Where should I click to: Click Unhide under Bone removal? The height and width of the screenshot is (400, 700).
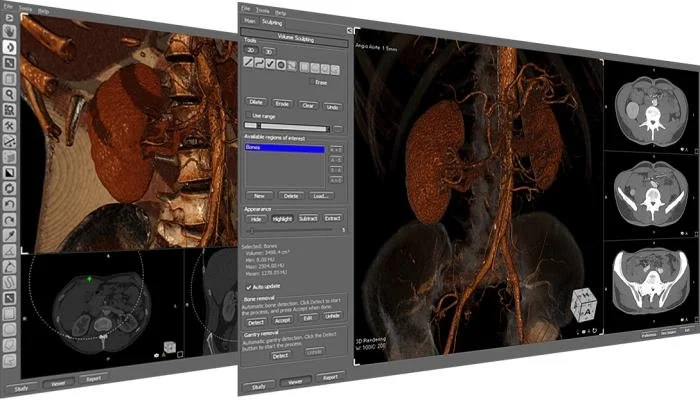(x=333, y=316)
